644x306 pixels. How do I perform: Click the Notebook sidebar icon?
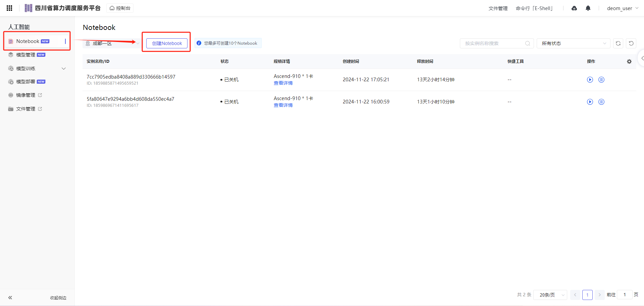click(x=11, y=41)
